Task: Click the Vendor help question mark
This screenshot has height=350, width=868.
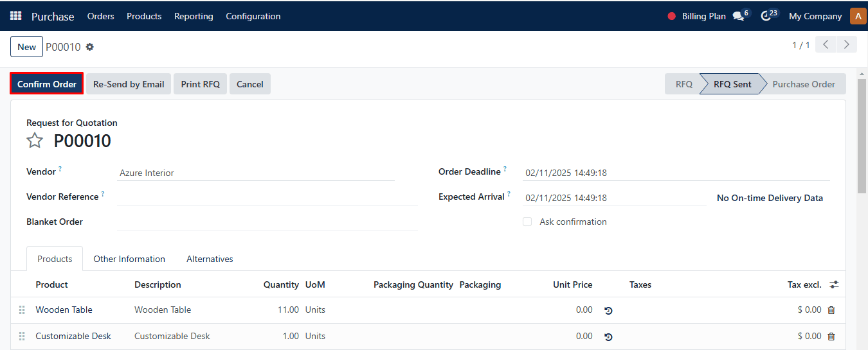Action: pos(60,169)
